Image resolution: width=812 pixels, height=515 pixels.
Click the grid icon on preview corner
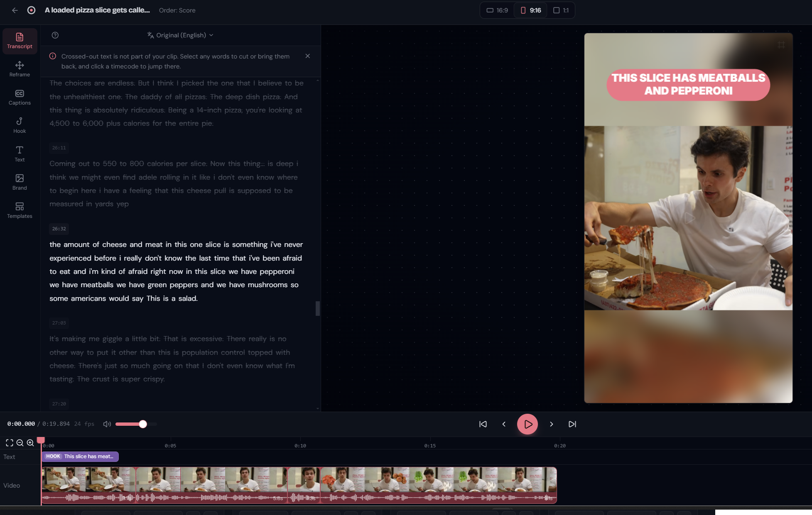tap(781, 45)
